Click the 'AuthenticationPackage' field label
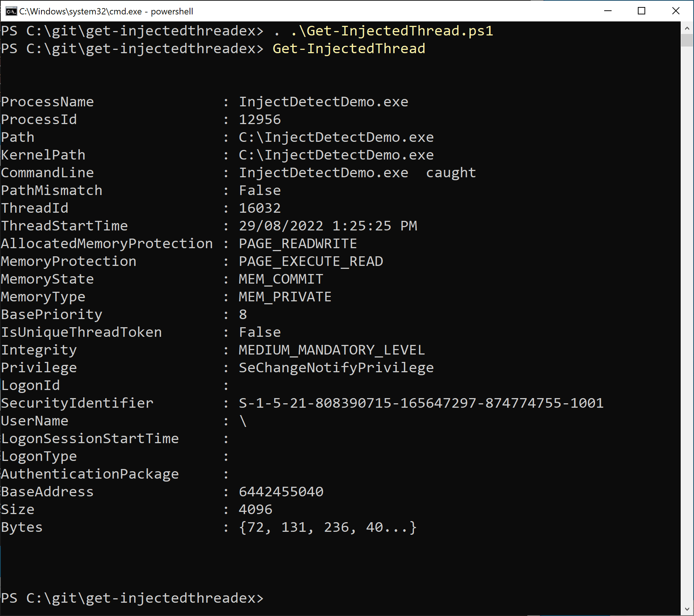The height and width of the screenshot is (616, 694). point(90,474)
